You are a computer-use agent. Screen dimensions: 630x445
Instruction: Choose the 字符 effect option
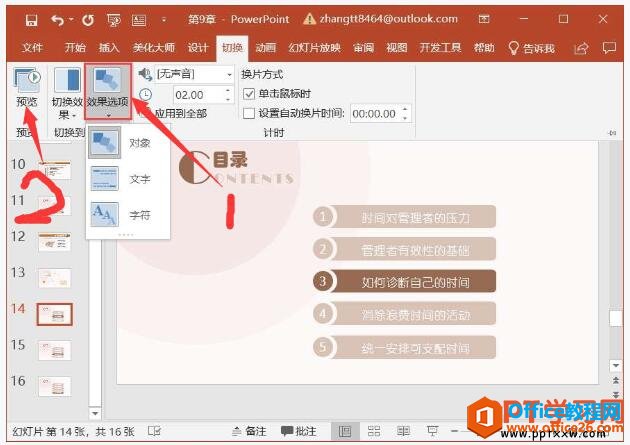(x=127, y=215)
